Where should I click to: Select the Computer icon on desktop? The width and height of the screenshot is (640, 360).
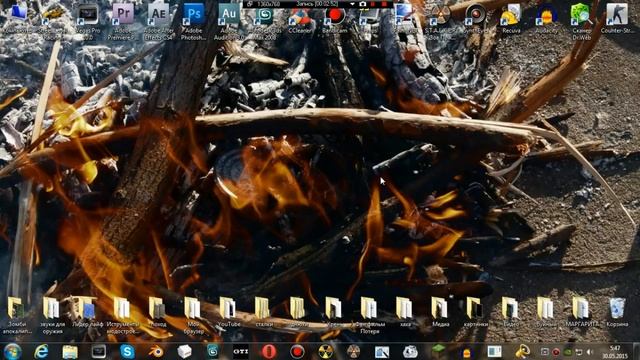point(18,18)
